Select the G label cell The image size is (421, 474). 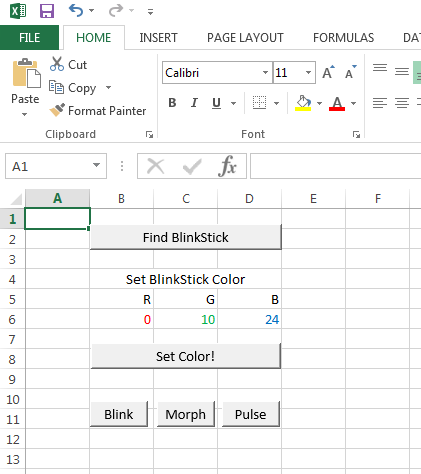tap(186, 299)
